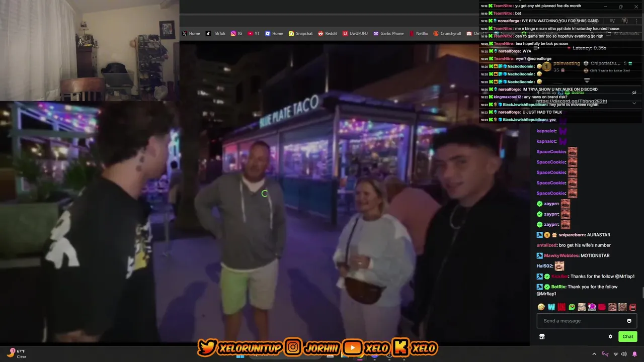Open the IG Instagram bookmark
Screen dimensions: 644x362
pyautogui.click(x=236, y=34)
